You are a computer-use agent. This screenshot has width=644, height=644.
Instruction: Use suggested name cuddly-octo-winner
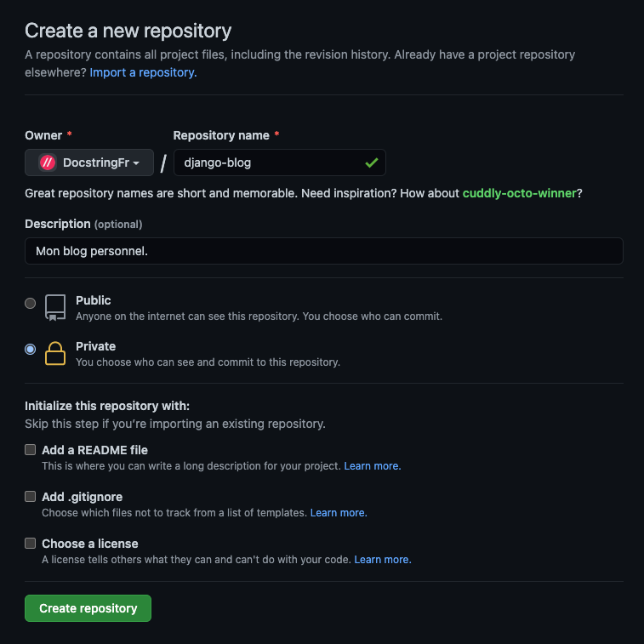519,193
